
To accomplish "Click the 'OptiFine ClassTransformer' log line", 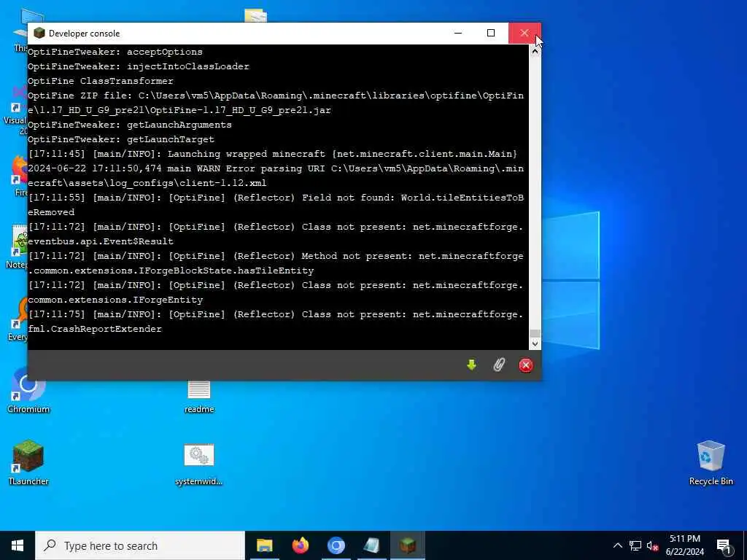I will point(101,81).
